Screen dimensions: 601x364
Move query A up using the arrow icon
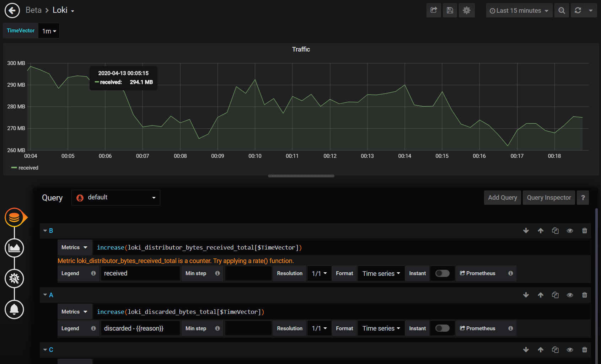[x=540, y=295]
